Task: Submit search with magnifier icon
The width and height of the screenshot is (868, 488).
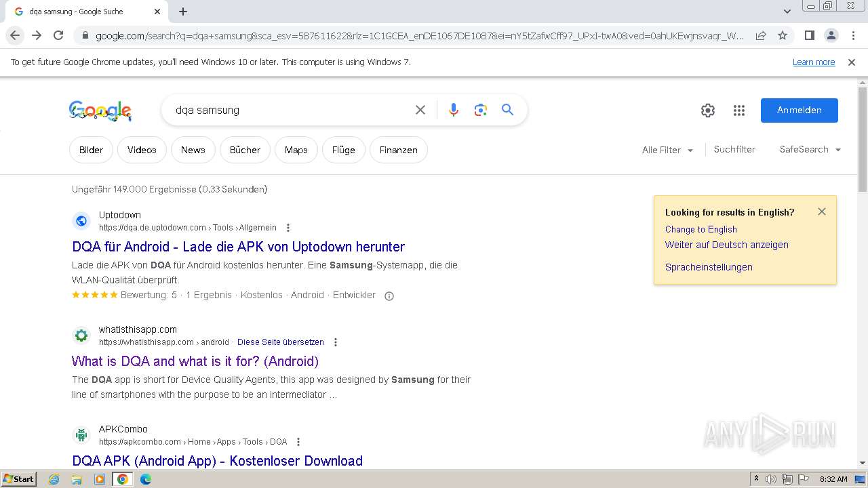Action: click(507, 110)
